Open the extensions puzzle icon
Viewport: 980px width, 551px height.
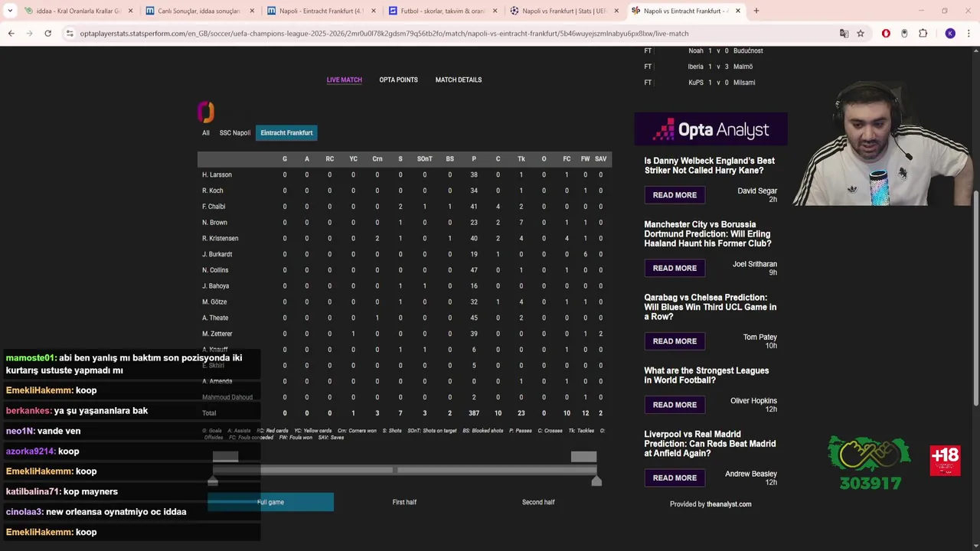click(923, 34)
